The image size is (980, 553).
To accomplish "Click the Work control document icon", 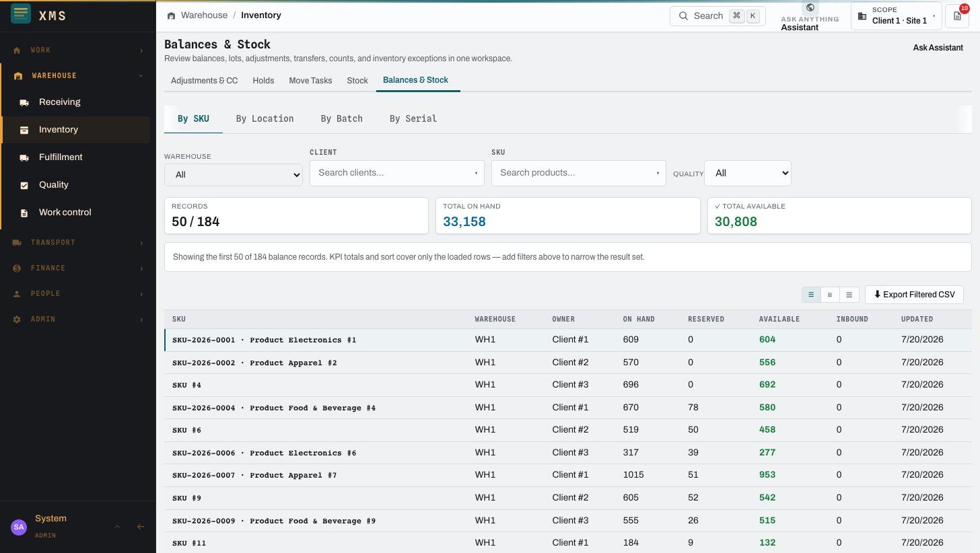I will click(x=24, y=213).
